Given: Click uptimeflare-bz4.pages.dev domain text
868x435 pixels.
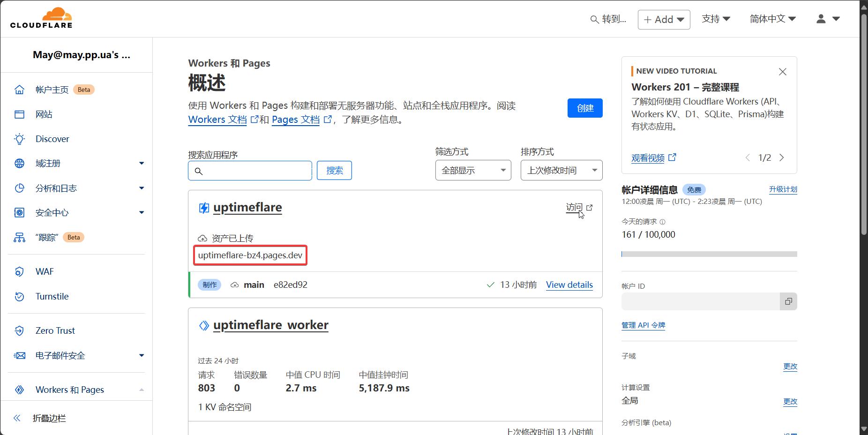Looking at the screenshot, I should coord(250,255).
